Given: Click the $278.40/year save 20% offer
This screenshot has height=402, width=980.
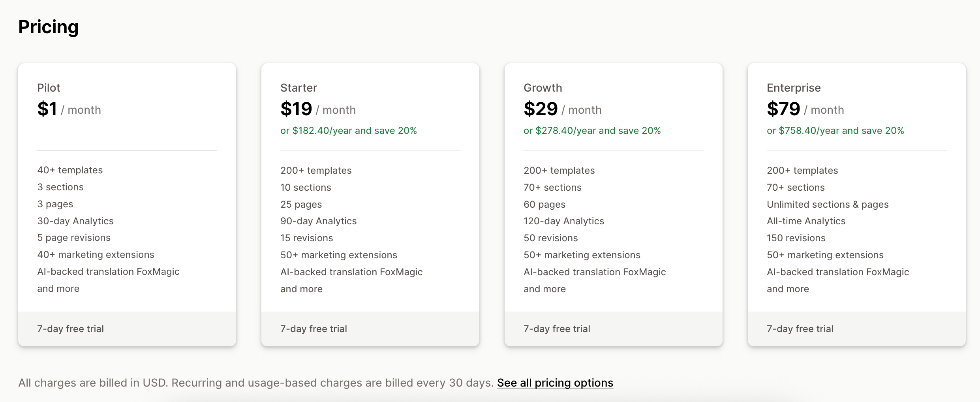Looking at the screenshot, I should pos(592,131).
